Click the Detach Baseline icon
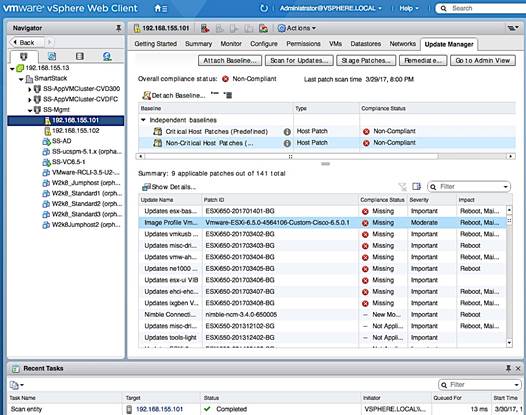This screenshot has height=415, width=526. coord(146,96)
